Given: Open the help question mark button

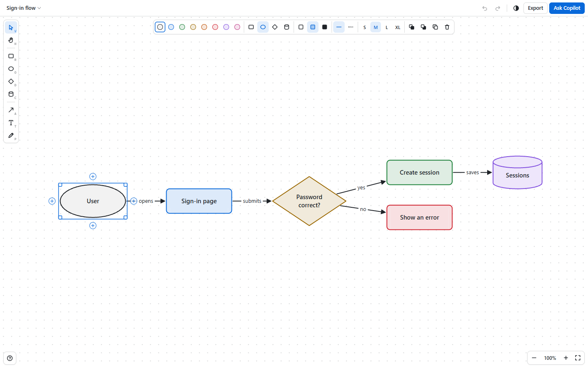Looking at the screenshot, I should tap(10, 358).
